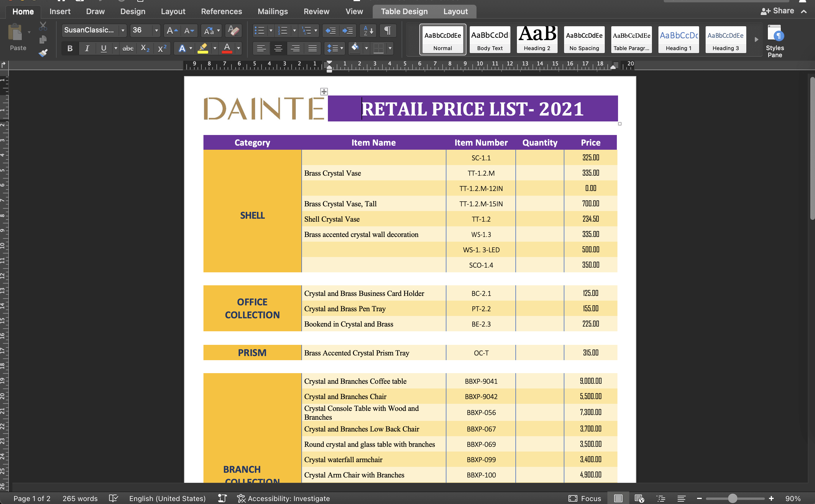Align text right
This screenshot has width=815, height=504.
(295, 49)
